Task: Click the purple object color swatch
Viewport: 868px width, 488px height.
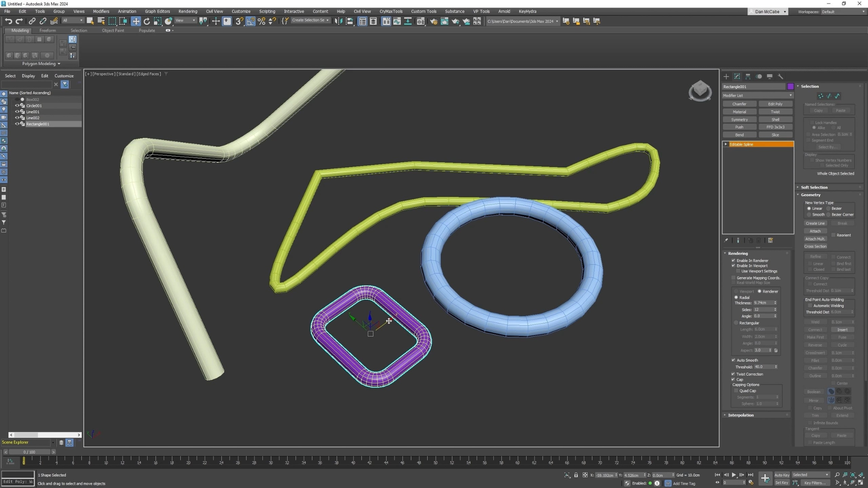Action: tap(790, 86)
